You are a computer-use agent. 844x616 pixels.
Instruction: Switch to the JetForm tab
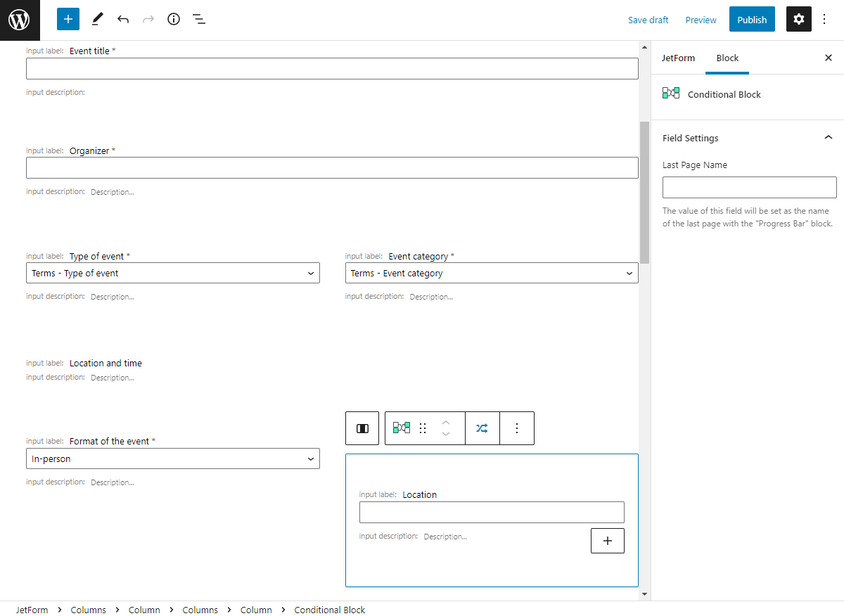point(678,58)
